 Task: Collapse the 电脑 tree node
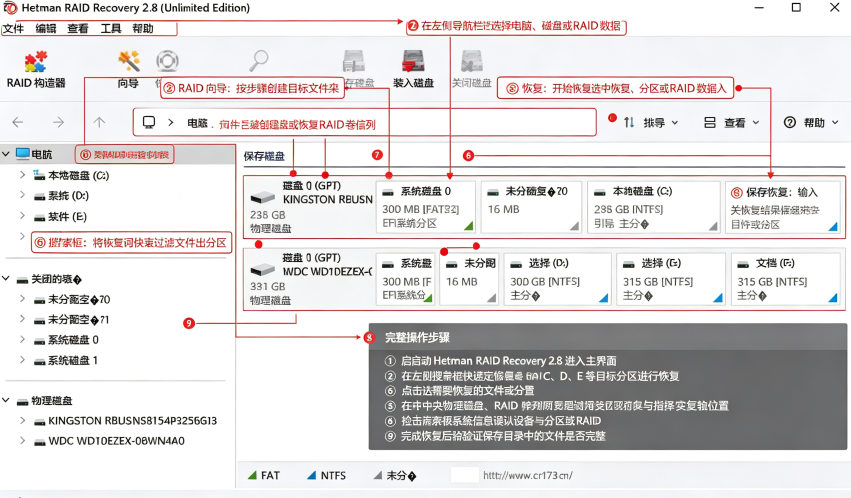6,154
